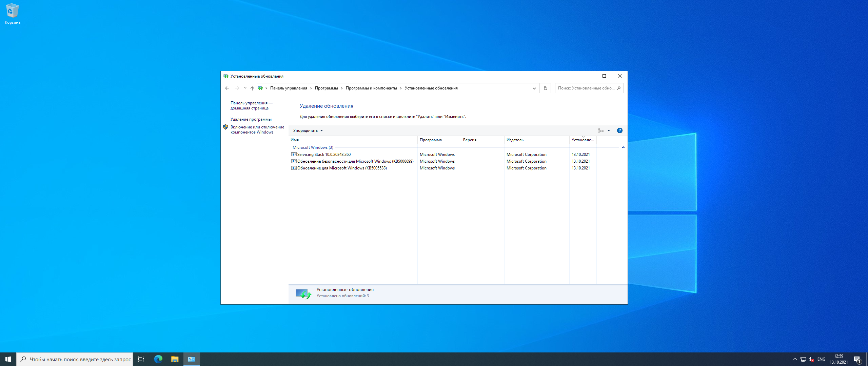Click the search field for installed updates
The width and height of the screenshot is (868, 366).
(589, 88)
